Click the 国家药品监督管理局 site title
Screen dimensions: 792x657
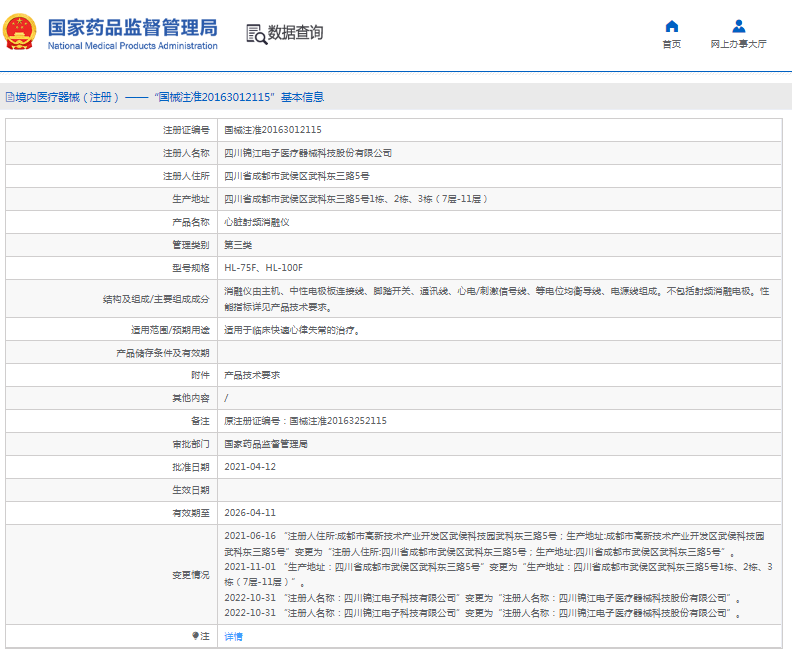tap(132, 26)
